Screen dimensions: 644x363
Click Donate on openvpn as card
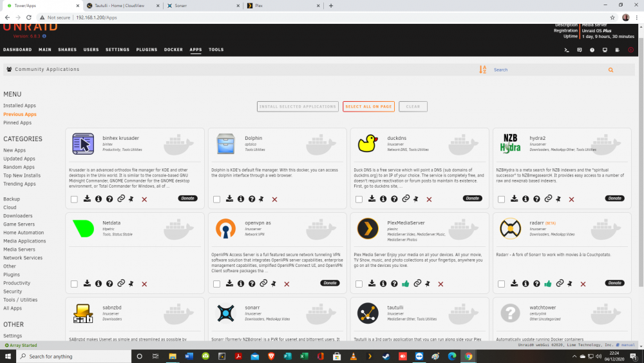pyautogui.click(x=330, y=283)
